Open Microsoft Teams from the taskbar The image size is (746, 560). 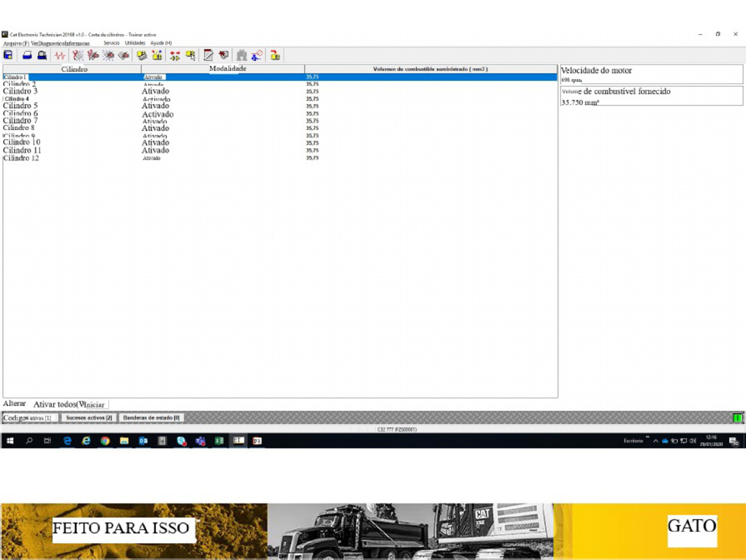(200, 441)
